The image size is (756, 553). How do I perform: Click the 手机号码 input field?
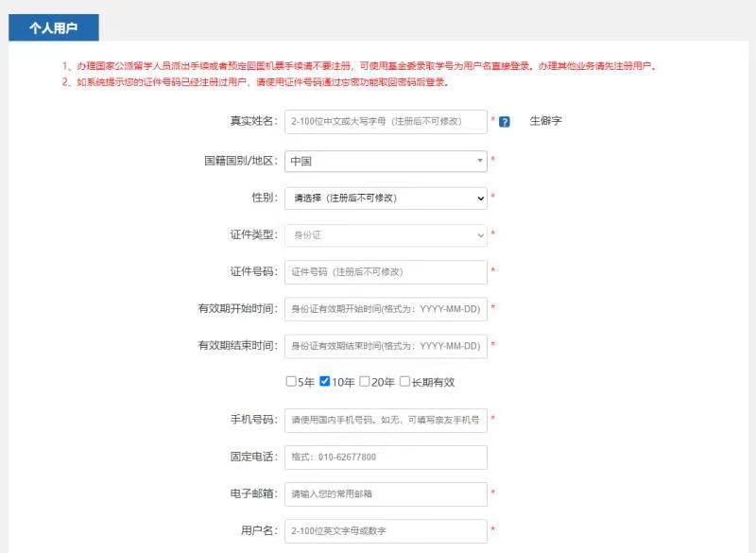click(x=386, y=419)
